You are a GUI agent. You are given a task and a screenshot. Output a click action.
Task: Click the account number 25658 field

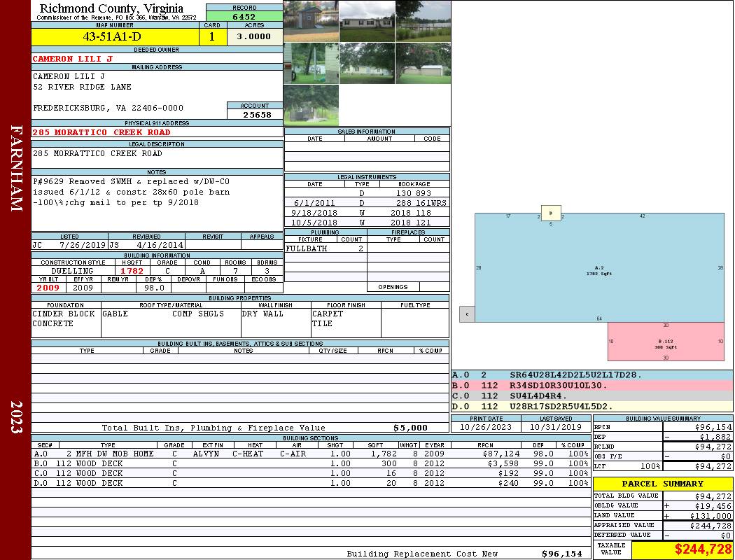[255, 114]
